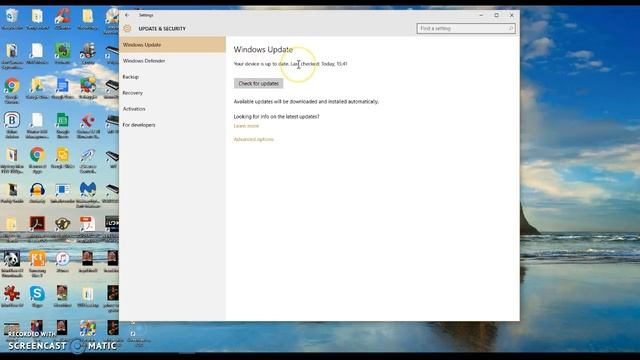Select Windows Update in the sidebar
This screenshot has height=360, width=640.
(172, 44)
